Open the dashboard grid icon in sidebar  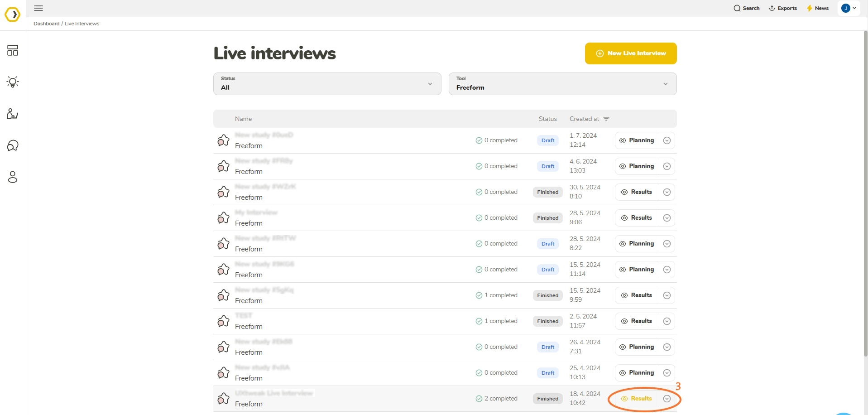point(13,50)
